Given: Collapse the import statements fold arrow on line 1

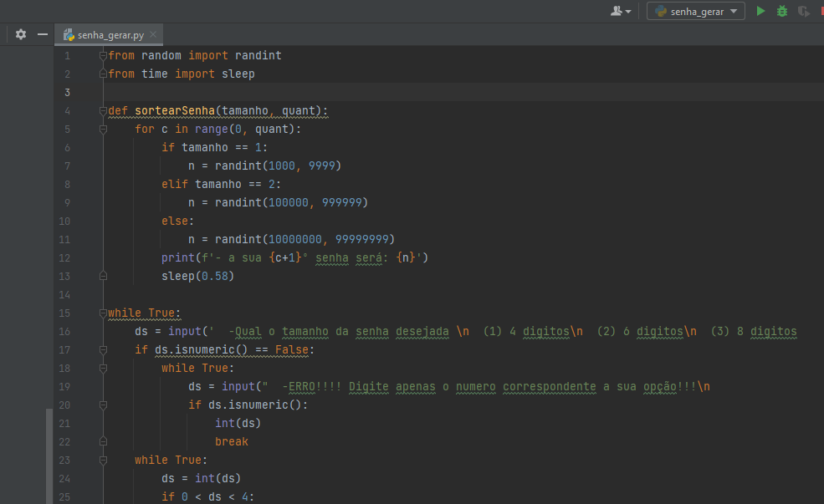Looking at the screenshot, I should tap(102, 55).
